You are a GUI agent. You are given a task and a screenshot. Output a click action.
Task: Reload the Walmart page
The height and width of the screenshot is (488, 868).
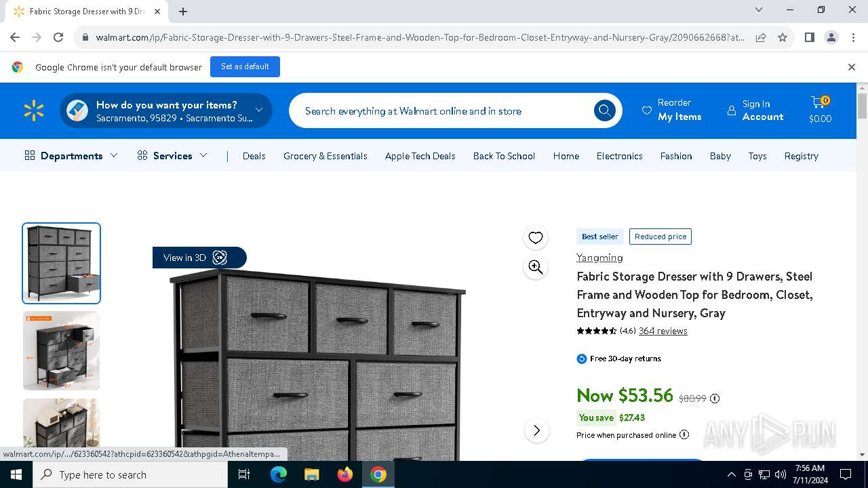coord(58,37)
